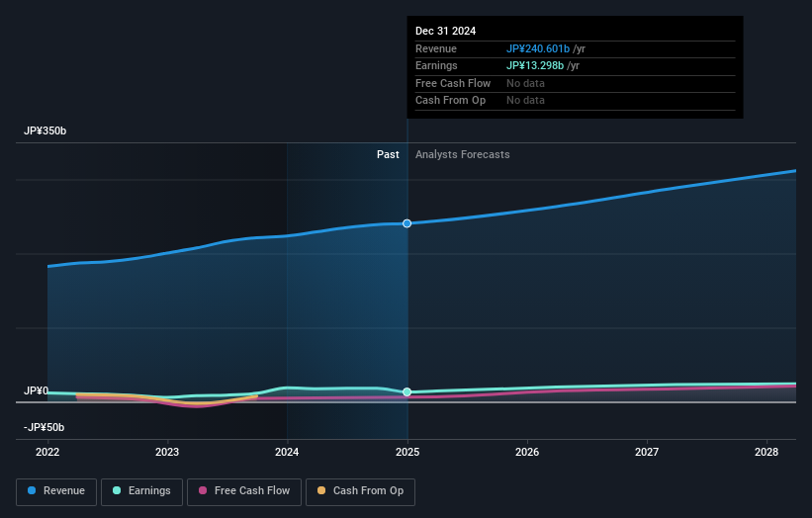
Task: Toggle the Revenue legend series
Action: [x=56, y=491]
